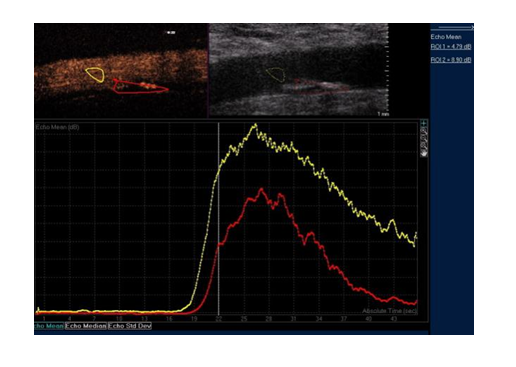Select the yellow ROI outline in contrast image

coord(95,75)
